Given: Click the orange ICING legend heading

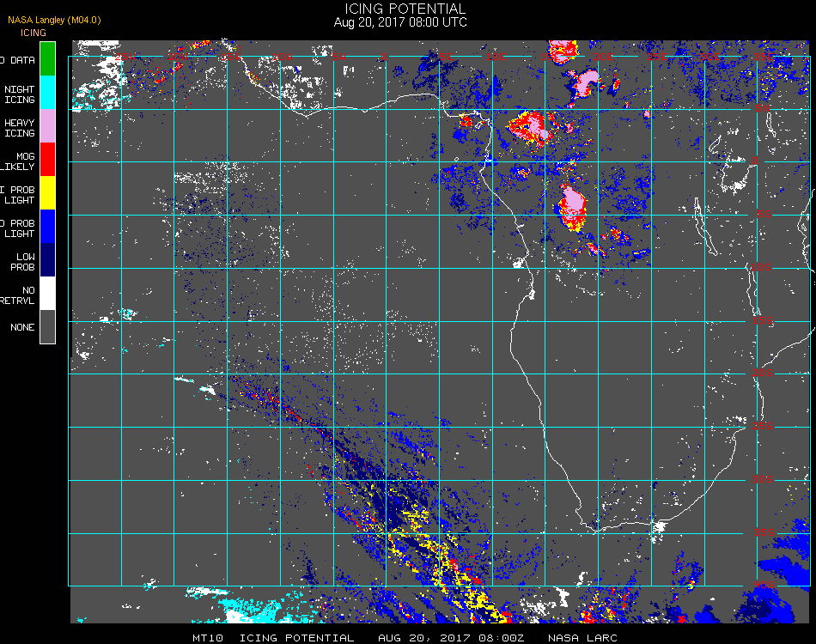Looking at the screenshot, I should (x=33, y=33).
